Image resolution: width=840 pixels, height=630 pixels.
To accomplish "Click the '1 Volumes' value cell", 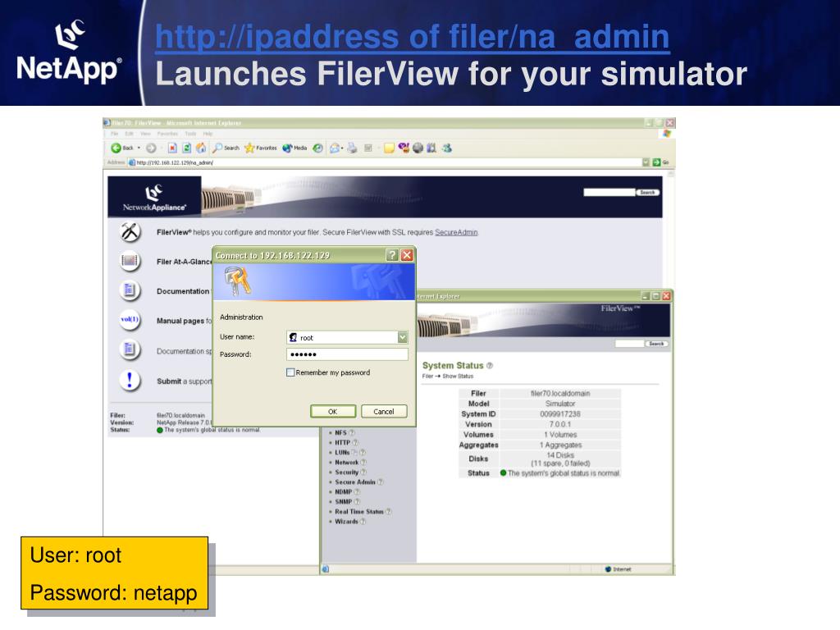I will (x=559, y=435).
